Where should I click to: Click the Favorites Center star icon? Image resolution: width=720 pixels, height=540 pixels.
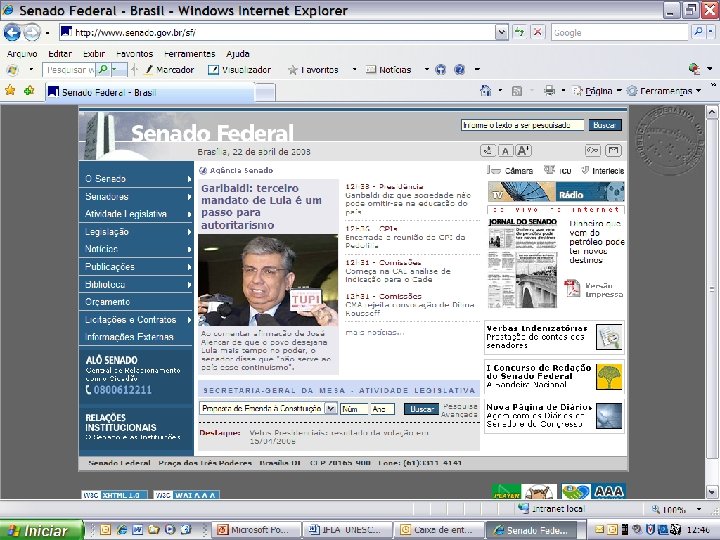(x=10, y=90)
